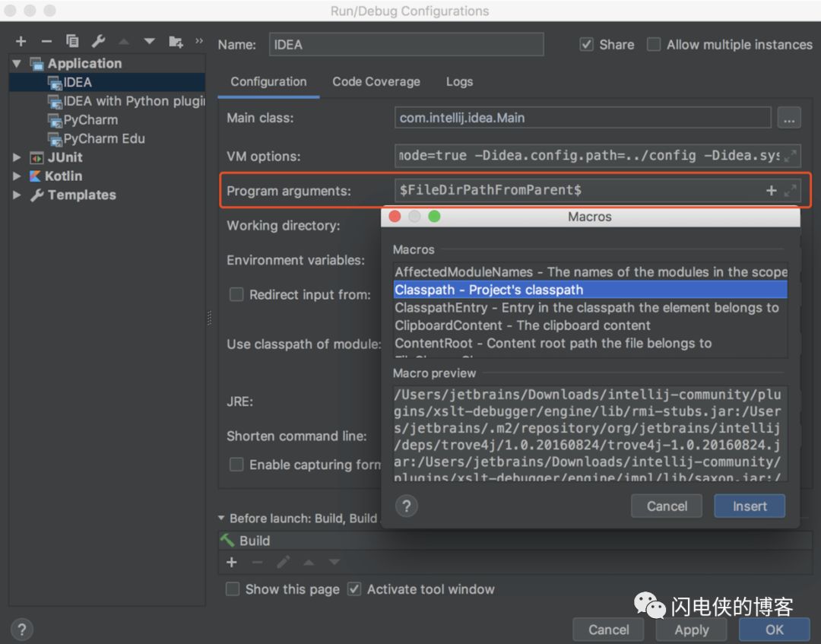Click the Kotlin icon in tree
This screenshot has width=821, height=644.
[35, 176]
